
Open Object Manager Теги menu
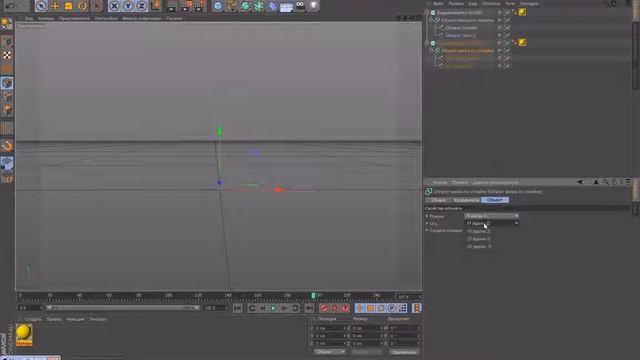pyautogui.click(x=510, y=4)
